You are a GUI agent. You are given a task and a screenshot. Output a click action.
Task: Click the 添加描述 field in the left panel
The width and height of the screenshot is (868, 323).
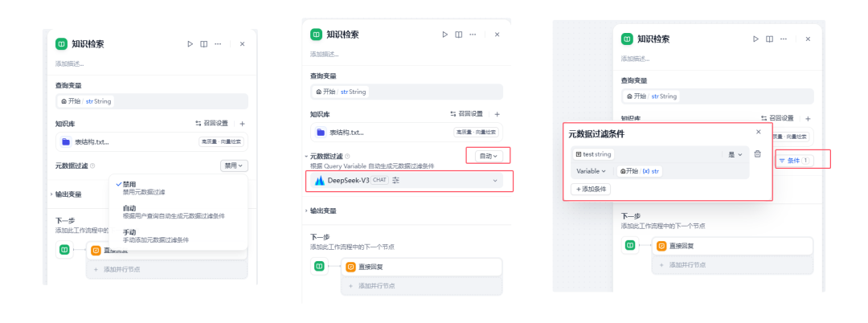70,64
